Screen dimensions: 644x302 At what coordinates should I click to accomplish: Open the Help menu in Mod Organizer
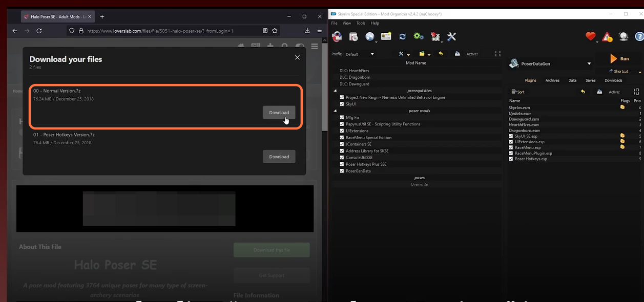375,23
